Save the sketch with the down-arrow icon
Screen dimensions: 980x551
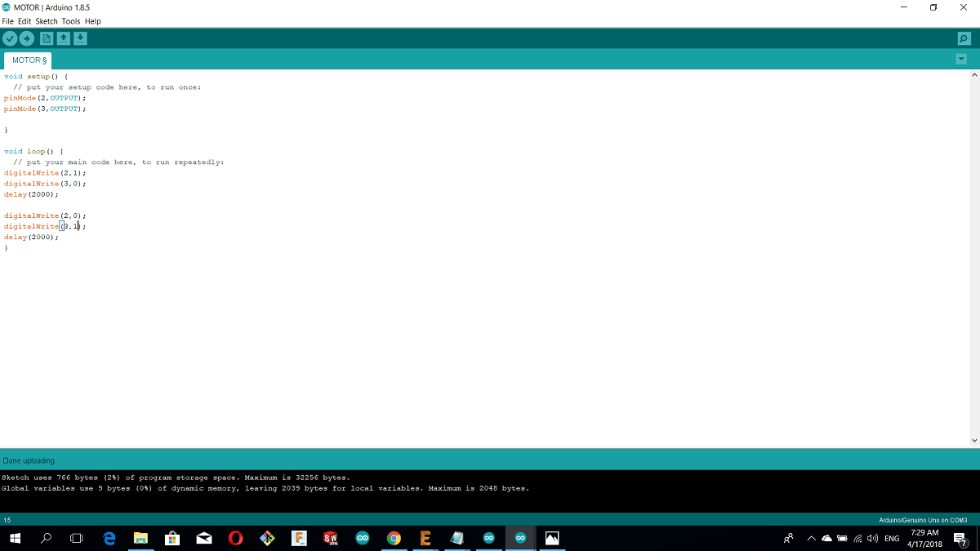pyautogui.click(x=80, y=38)
